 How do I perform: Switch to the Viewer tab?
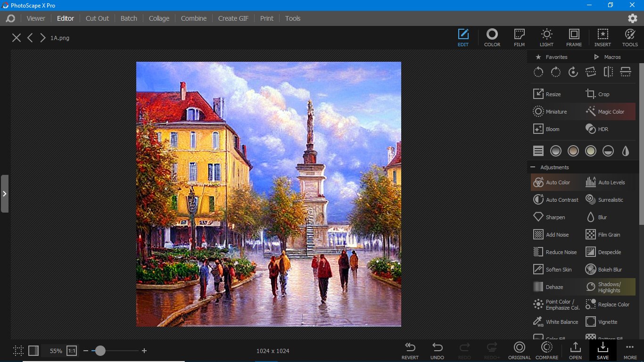36,18
